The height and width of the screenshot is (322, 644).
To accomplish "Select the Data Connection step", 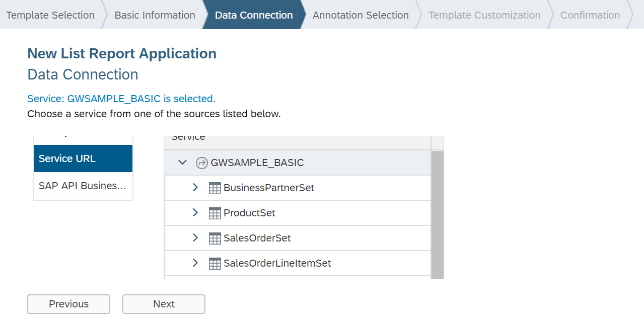I will 254,15.
